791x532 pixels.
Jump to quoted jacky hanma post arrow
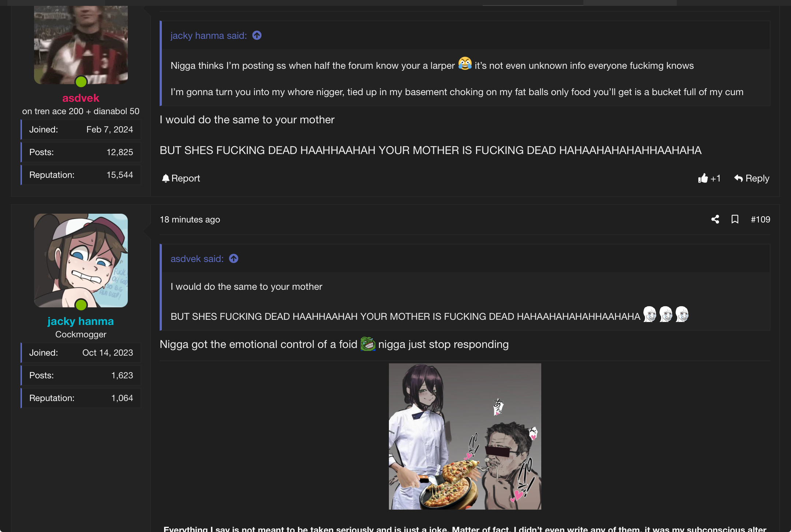coord(257,35)
